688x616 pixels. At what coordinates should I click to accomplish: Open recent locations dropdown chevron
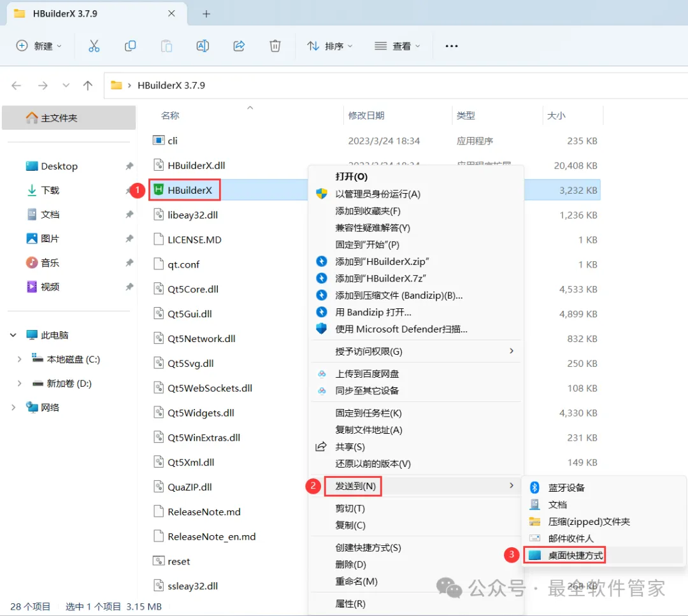pos(66,85)
